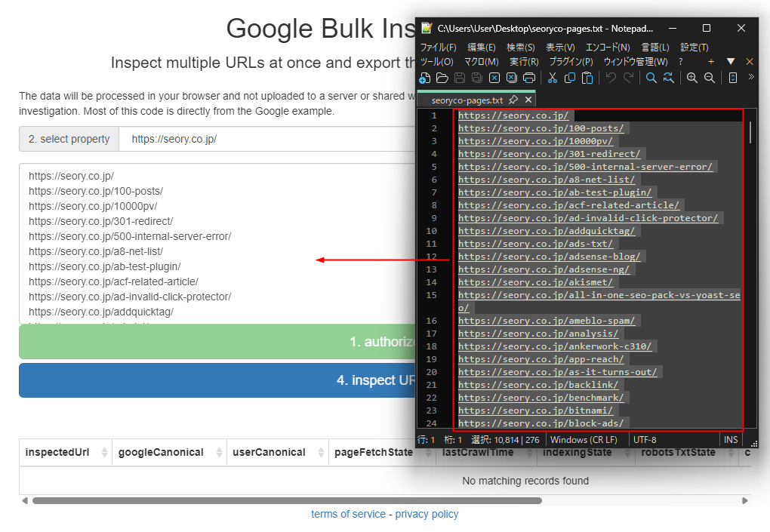Viewport: 770px width, 532px height.
Task: Click the Cut scissors icon
Action: [553, 78]
